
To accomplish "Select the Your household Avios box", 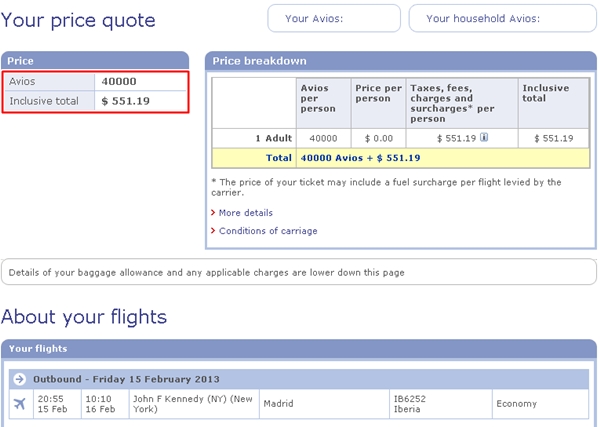I will coord(502,18).
